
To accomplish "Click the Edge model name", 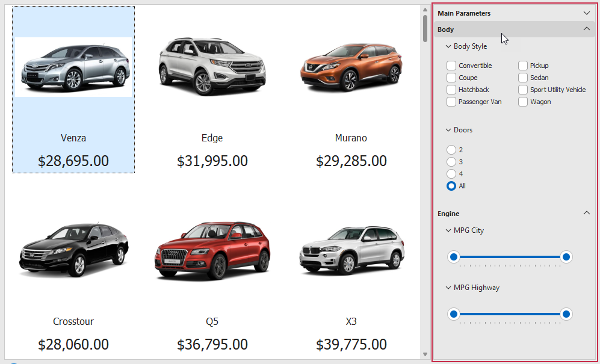I will click(212, 138).
